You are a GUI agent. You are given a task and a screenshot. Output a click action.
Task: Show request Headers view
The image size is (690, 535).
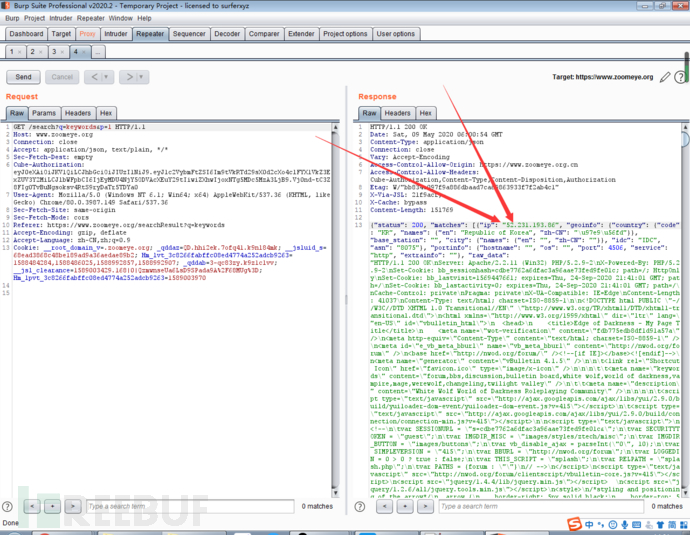(x=78, y=113)
